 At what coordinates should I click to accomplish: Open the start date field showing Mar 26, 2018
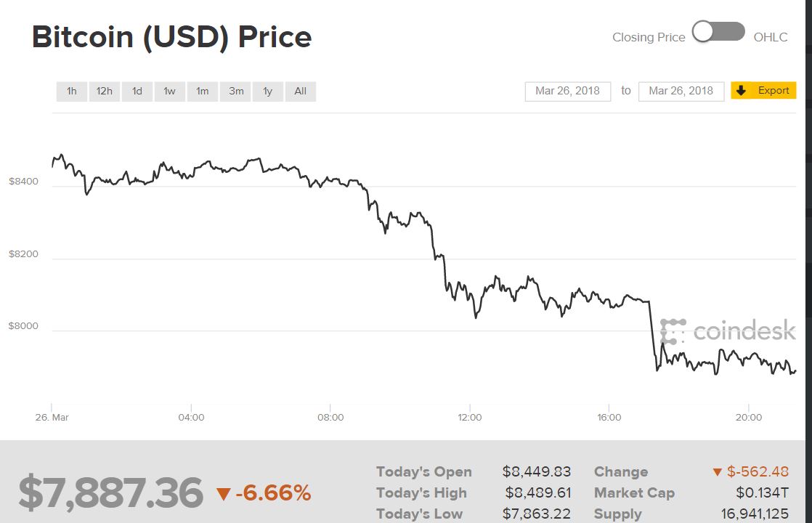click(567, 90)
